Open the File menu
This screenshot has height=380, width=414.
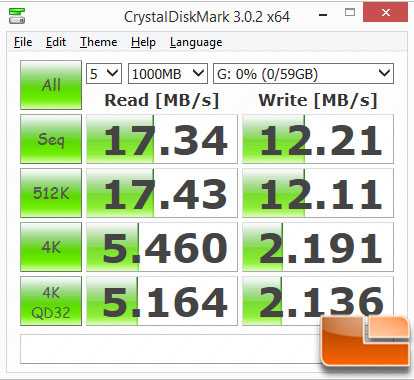(23, 42)
